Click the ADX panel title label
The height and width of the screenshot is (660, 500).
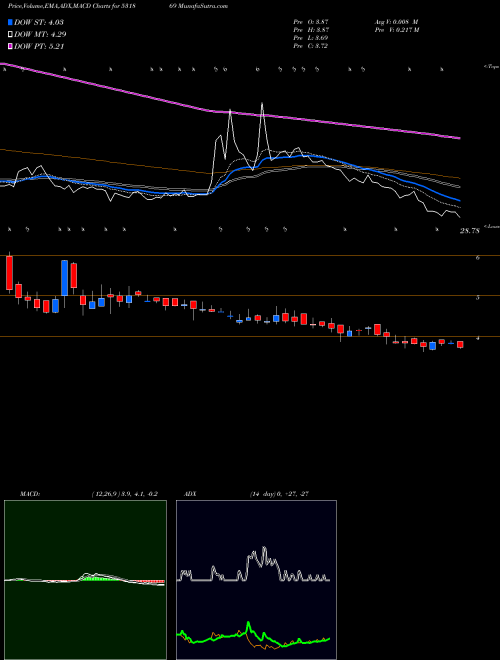(191, 494)
